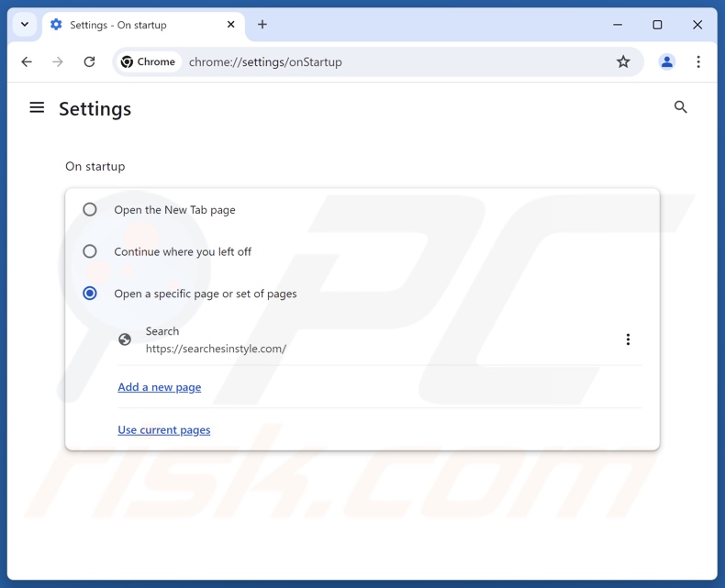Open more actions for searchesinstyle.com entry
This screenshot has width=725, height=588.
628,339
